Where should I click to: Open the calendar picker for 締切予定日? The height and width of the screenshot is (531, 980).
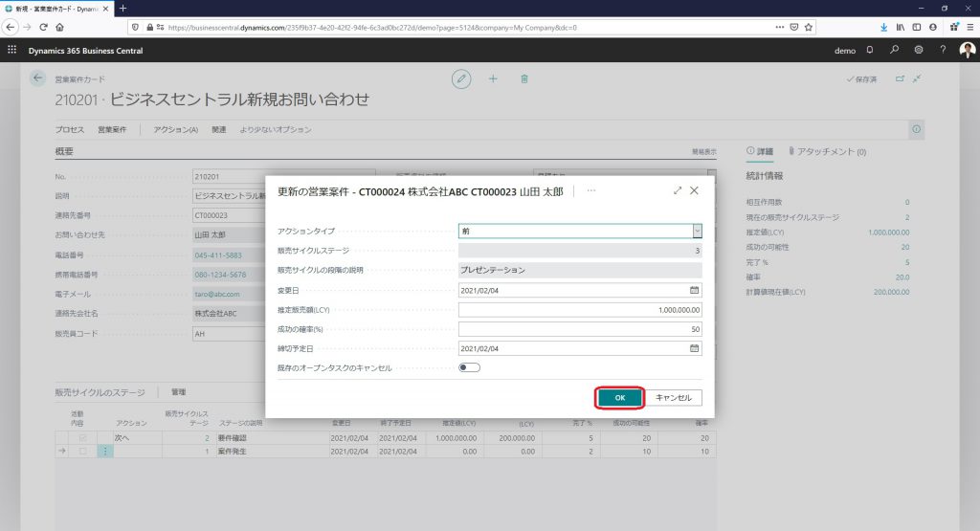click(x=694, y=348)
